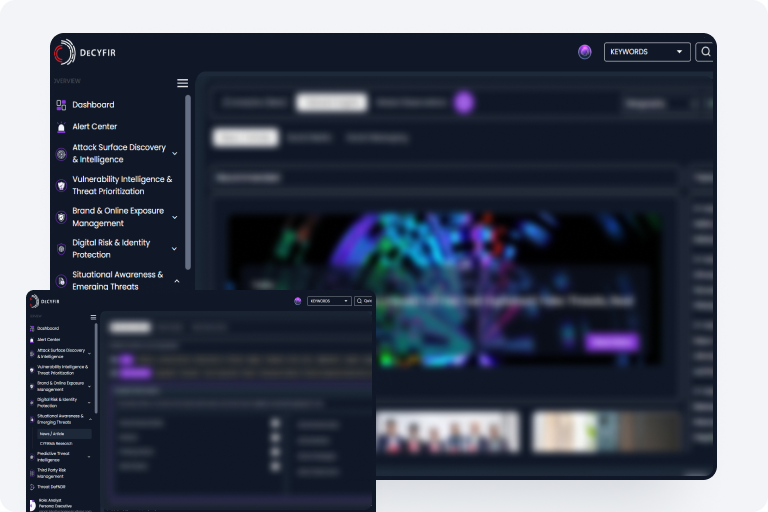Select News / Article in small sidebar
The height and width of the screenshot is (512, 768).
[54, 434]
